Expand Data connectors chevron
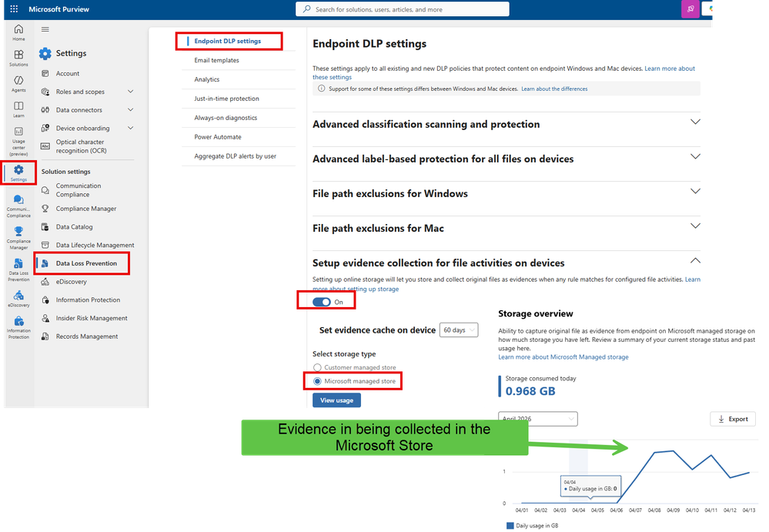The image size is (769, 532). 130,110
